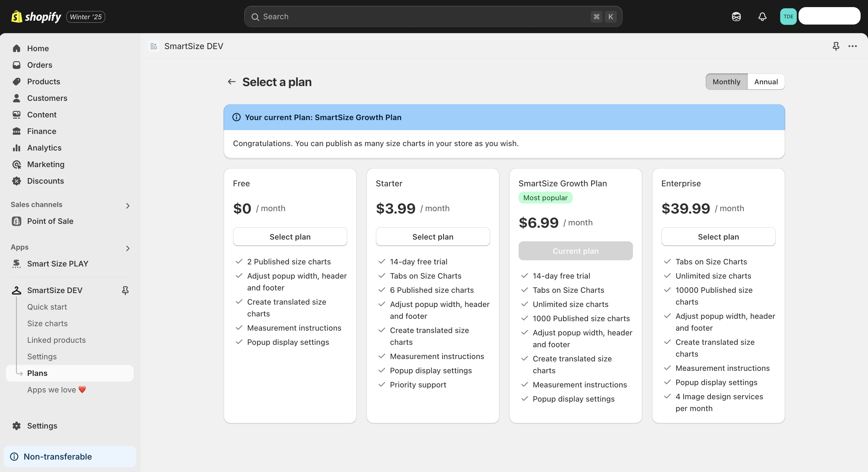This screenshot has height=472, width=868.
Task: Open the SmartSize DEV Settings subitem
Action: pos(42,356)
